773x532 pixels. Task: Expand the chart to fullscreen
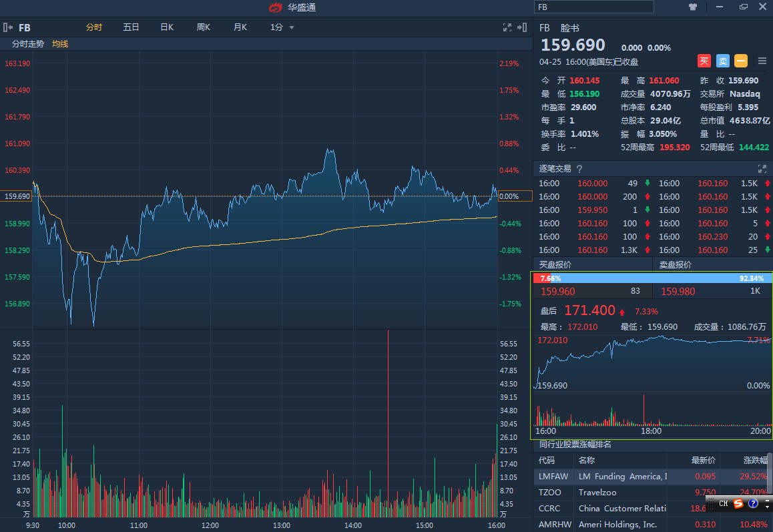pyautogui.click(x=507, y=27)
